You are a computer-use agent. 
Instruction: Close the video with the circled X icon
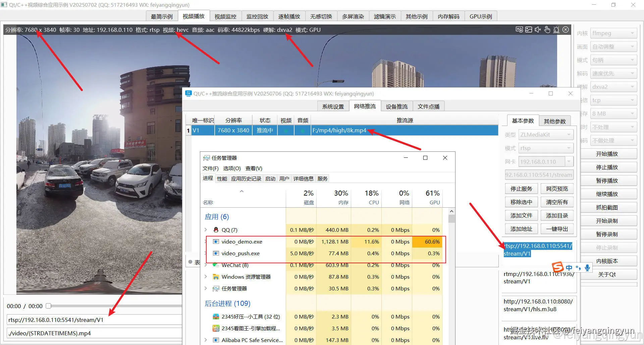click(566, 29)
